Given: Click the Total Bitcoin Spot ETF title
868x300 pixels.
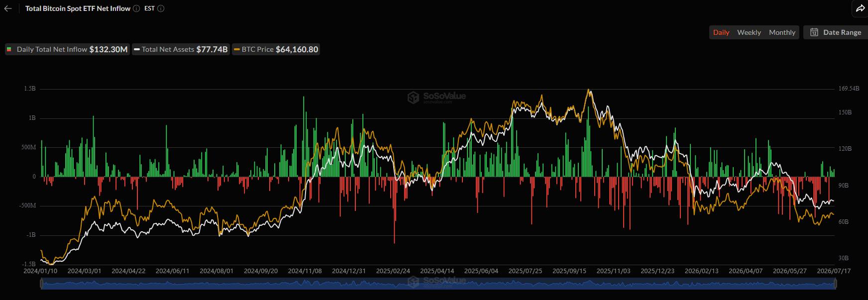Looking at the screenshot, I should pos(78,8).
